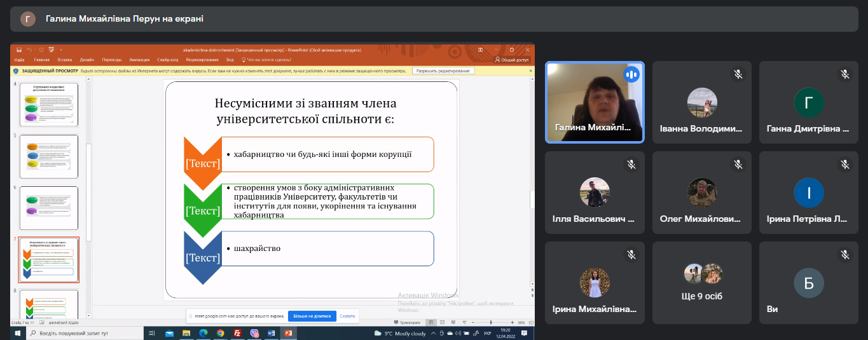868x340 pixels.
Task: Click the muted mic icon on the 'Ви' tile
Action: [845, 255]
